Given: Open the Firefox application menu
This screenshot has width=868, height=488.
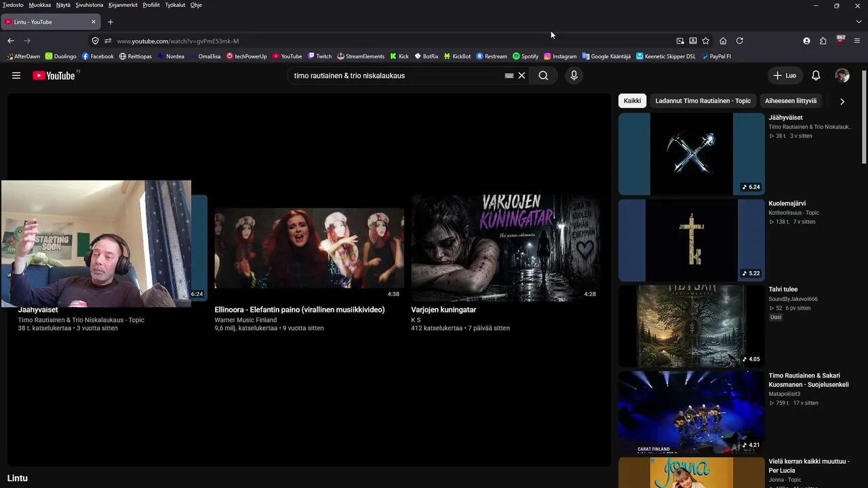Looking at the screenshot, I should tap(857, 41).
